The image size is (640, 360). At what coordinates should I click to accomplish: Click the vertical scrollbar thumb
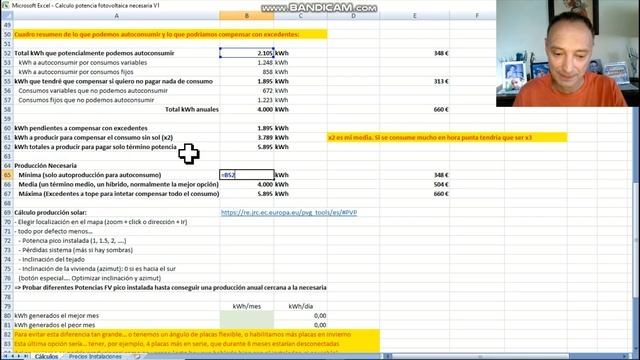click(x=636, y=241)
